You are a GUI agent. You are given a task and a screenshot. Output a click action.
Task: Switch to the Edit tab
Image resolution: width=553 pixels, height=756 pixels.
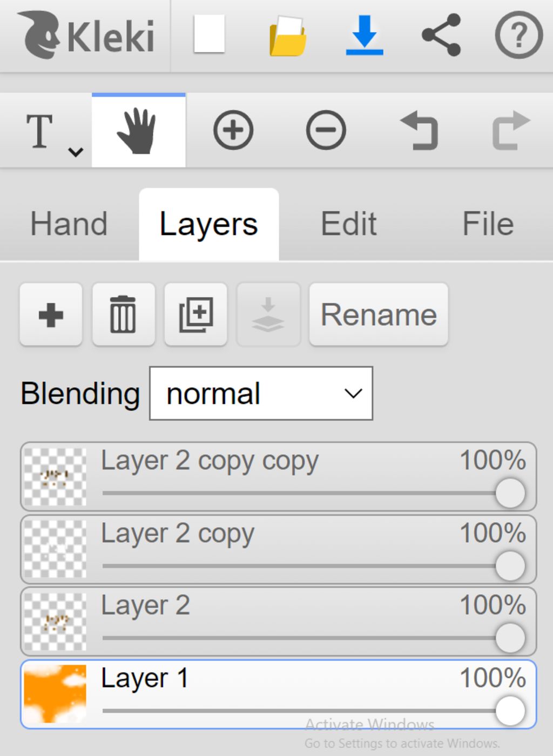click(x=348, y=224)
